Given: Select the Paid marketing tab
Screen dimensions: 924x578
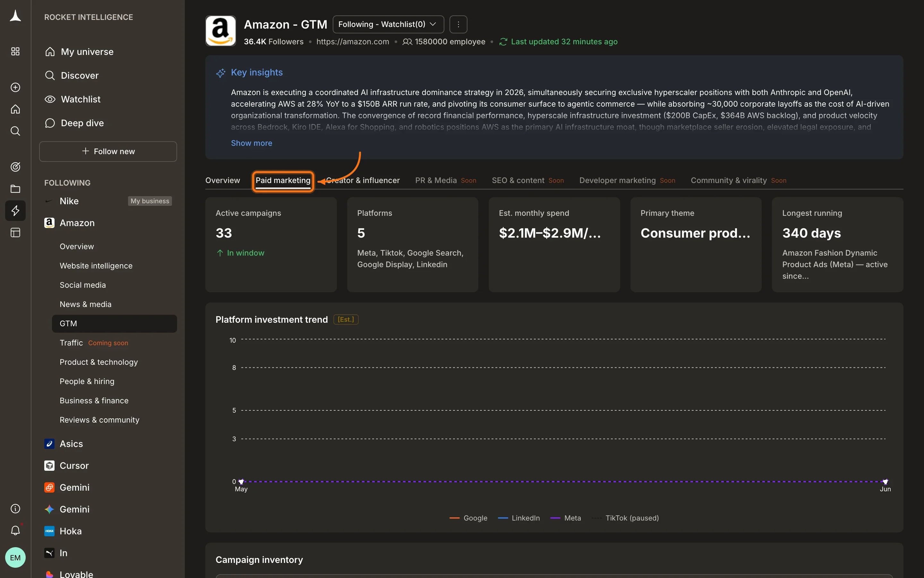Looking at the screenshot, I should pyautogui.click(x=283, y=180).
